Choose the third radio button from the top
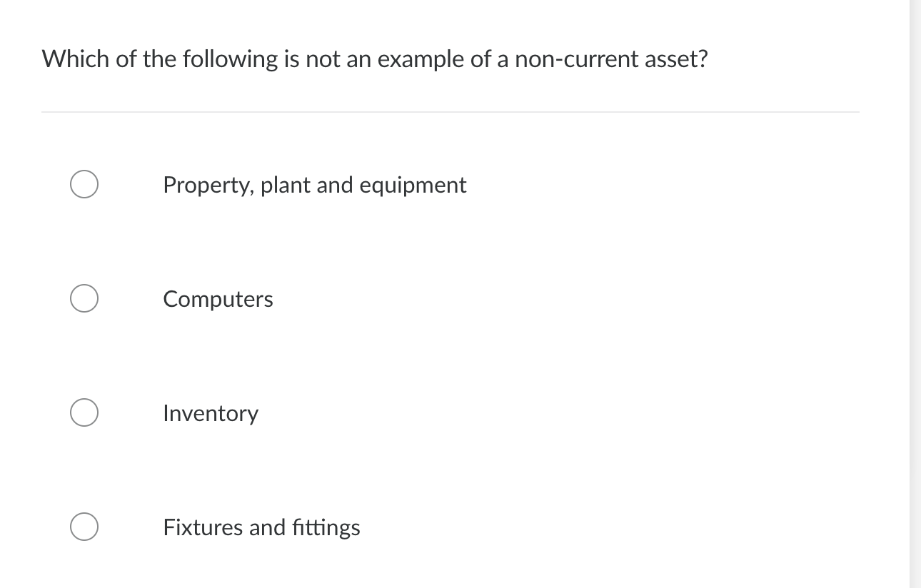Screen dimensions: 921x588 (x=84, y=412)
